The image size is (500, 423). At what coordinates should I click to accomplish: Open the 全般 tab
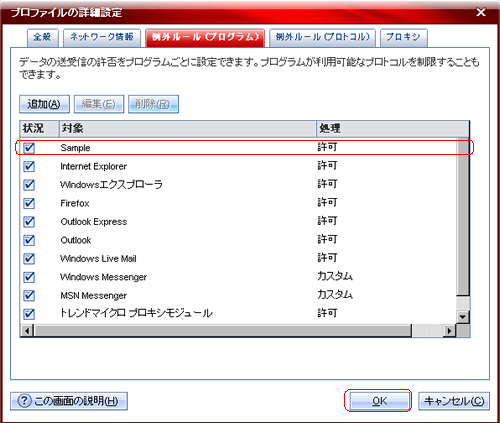tap(42, 37)
